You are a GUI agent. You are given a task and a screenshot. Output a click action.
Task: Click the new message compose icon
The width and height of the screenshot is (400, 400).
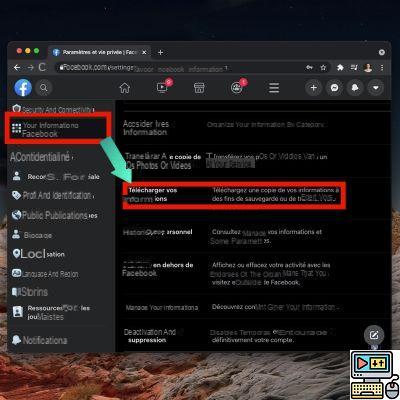(x=374, y=335)
